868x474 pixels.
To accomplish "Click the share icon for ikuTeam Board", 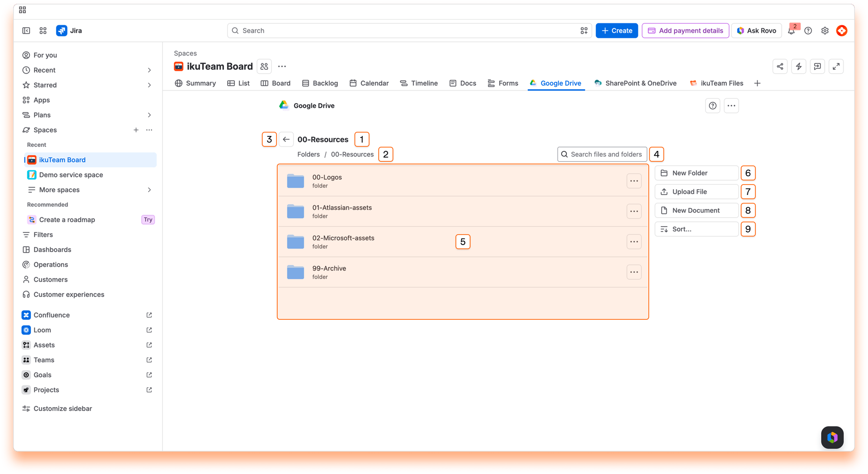I will (x=780, y=66).
